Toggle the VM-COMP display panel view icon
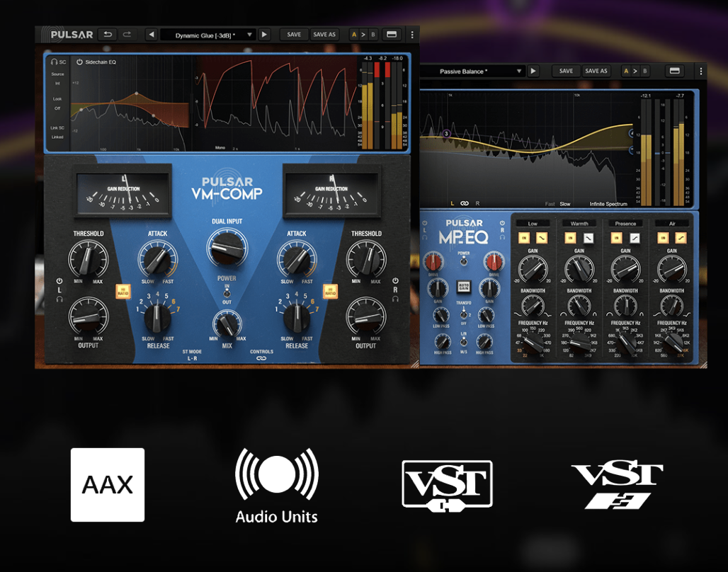 (392, 35)
